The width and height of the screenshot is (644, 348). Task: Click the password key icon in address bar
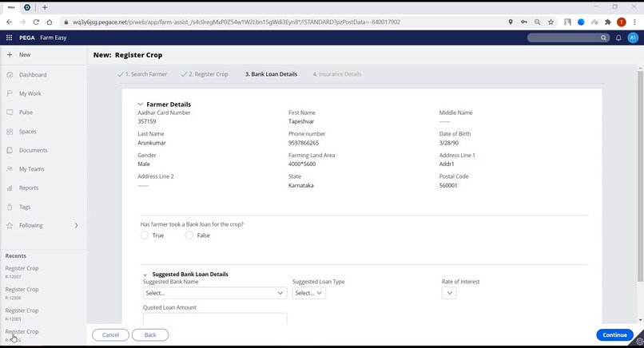(523, 22)
